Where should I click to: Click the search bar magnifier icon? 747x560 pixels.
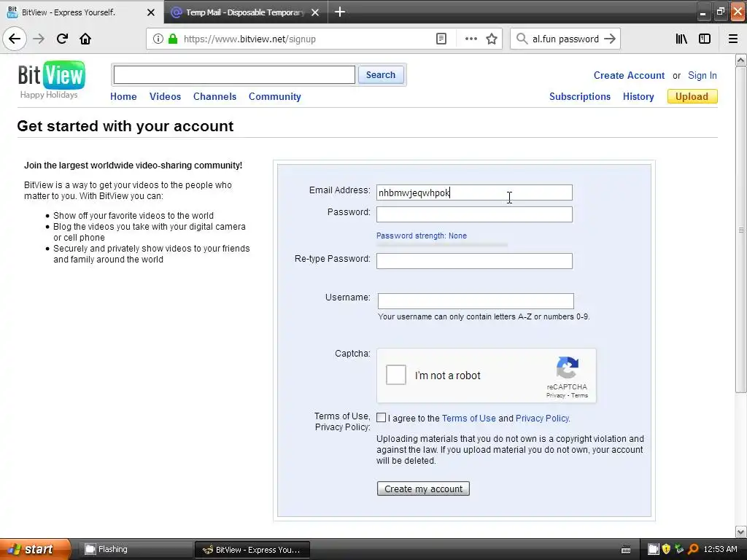pos(522,39)
